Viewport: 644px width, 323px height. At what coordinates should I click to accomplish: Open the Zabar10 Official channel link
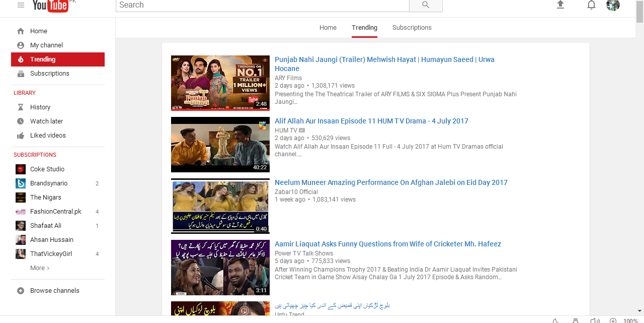[x=296, y=192]
